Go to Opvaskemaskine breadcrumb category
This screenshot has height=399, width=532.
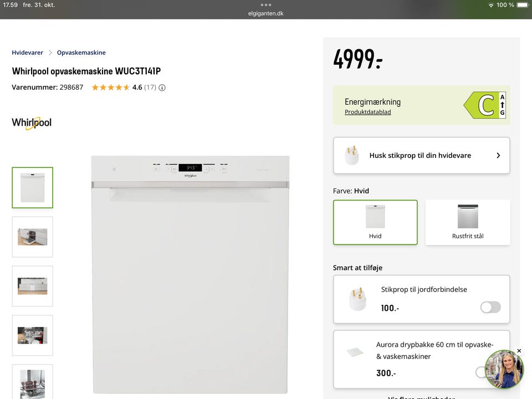(x=81, y=53)
